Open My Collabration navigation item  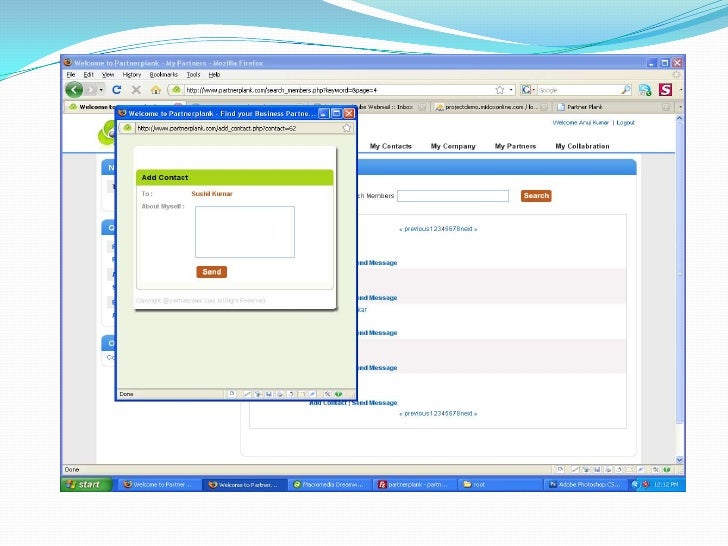(x=582, y=146)
